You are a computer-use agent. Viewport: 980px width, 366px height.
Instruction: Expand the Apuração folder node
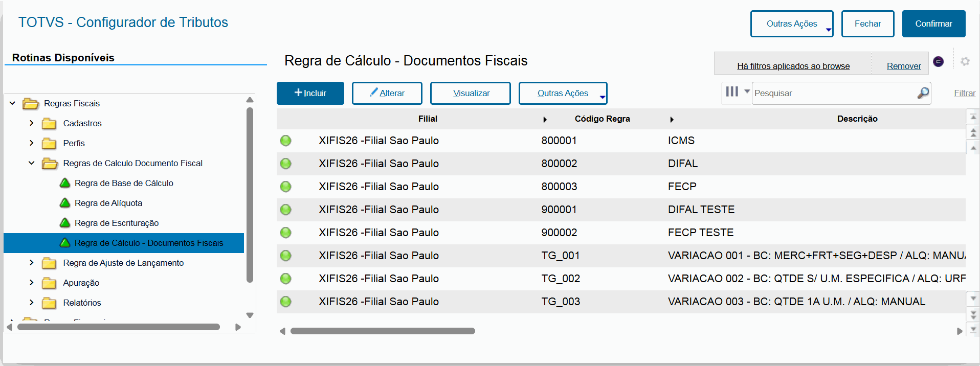[x=32, y=283]
